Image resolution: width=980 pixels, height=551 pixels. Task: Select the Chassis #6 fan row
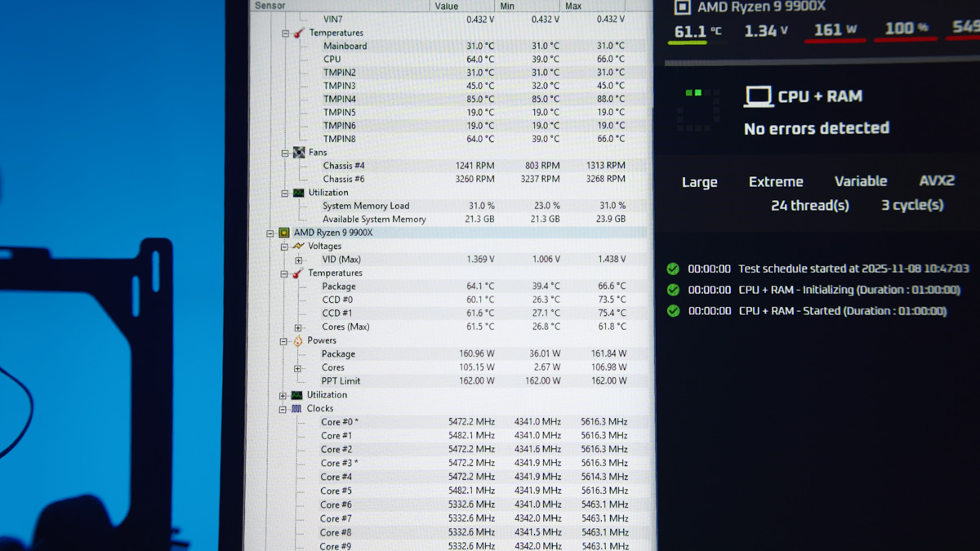coord(448,179)
